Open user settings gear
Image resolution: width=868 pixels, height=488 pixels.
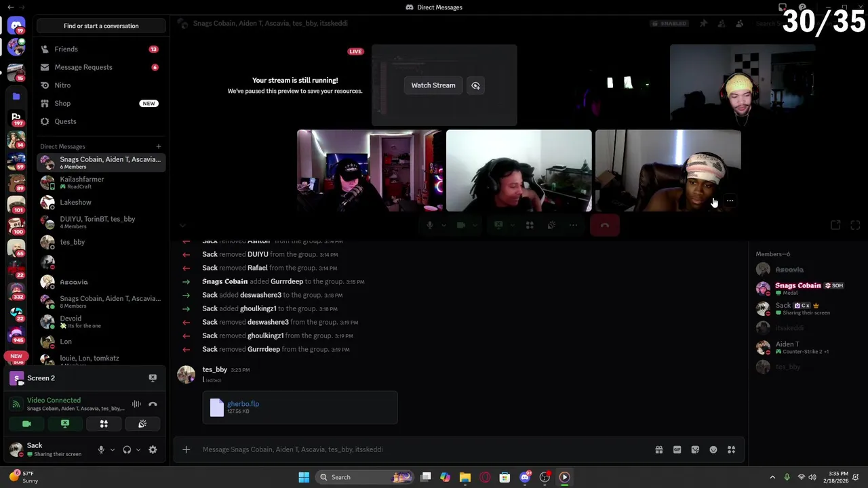[153, 449]
